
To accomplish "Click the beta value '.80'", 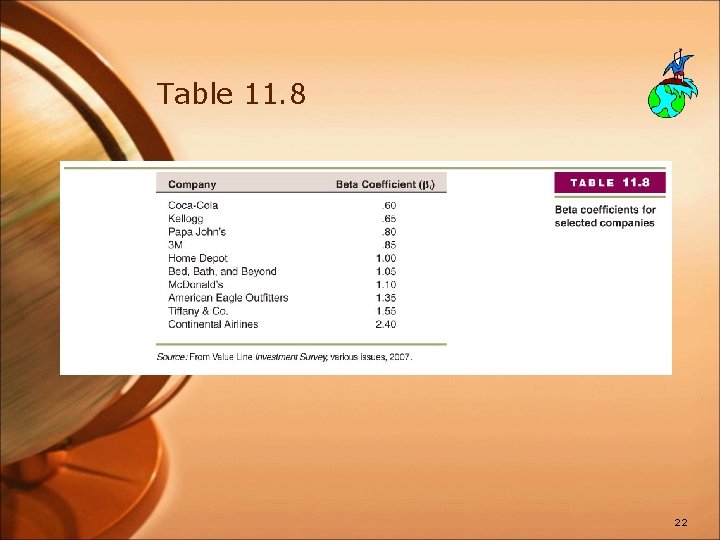I will coord(389,231).
